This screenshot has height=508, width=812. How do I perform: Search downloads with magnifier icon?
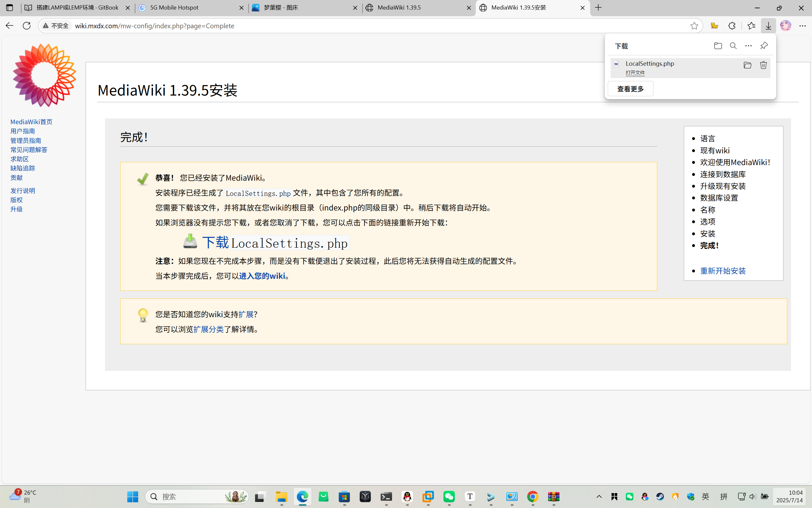click(733, 46)
